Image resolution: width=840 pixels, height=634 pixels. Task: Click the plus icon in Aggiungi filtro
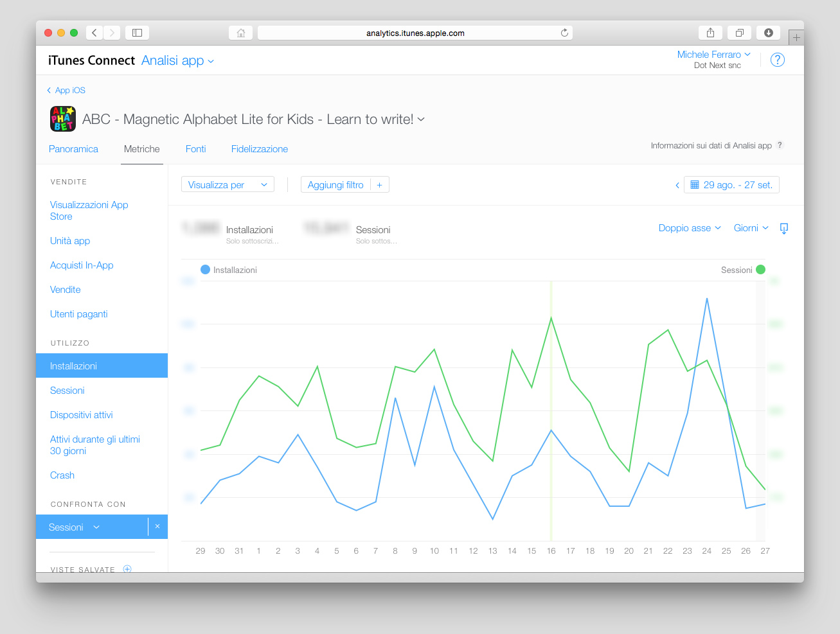(x=379, y=185)
